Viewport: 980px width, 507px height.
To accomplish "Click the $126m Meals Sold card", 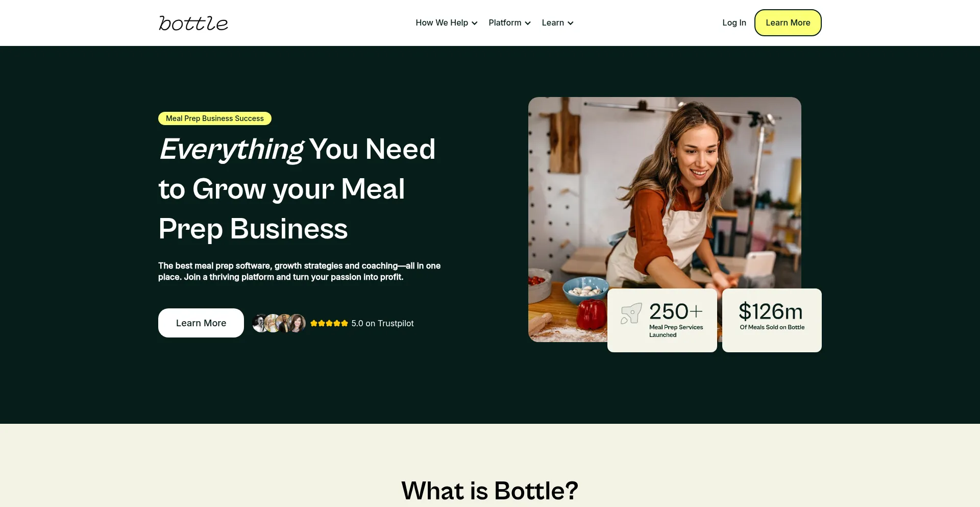I will [x=772, y=320].
